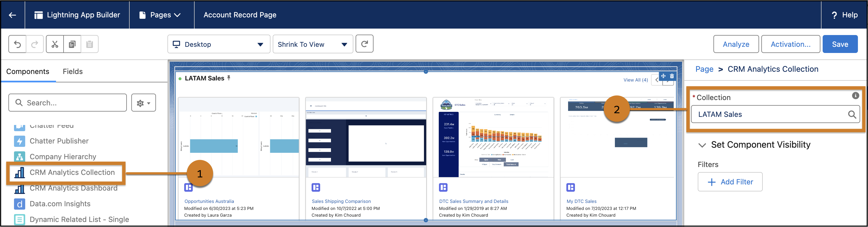Click the dashboard icon above DTC Sales Summary
Image resolution: width=868 pixels, height=227 pixels.
pos(443,187)
